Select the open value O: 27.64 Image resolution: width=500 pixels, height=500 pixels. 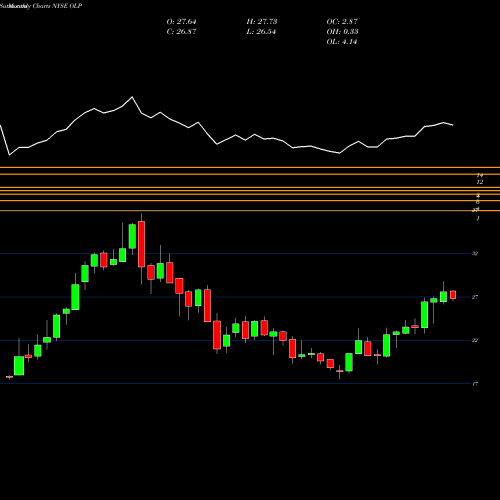coord(181,22)
